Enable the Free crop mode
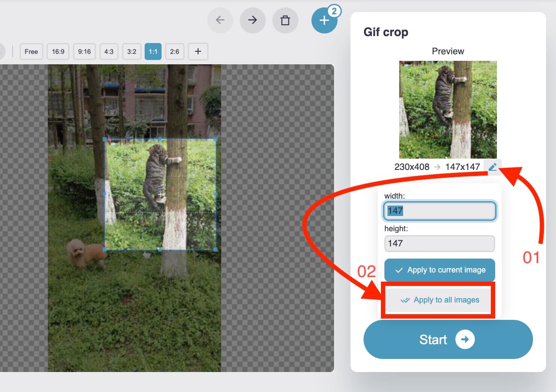The image size is (556, 392). click(31, 51)
